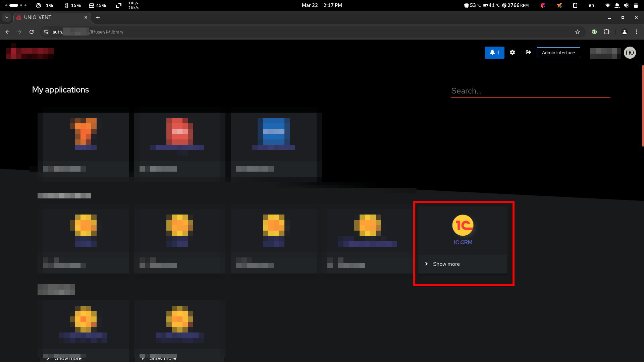
Task: Open the Chrome three-dot menu
Action: pos(636,32)
